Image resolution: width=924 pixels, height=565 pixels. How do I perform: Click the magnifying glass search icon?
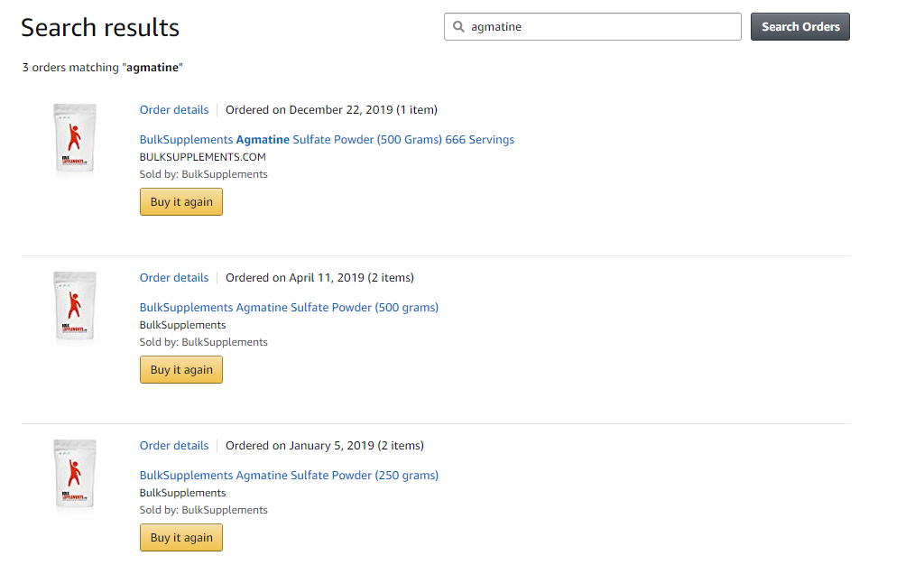pyautogui.click(x=458, y=26)
